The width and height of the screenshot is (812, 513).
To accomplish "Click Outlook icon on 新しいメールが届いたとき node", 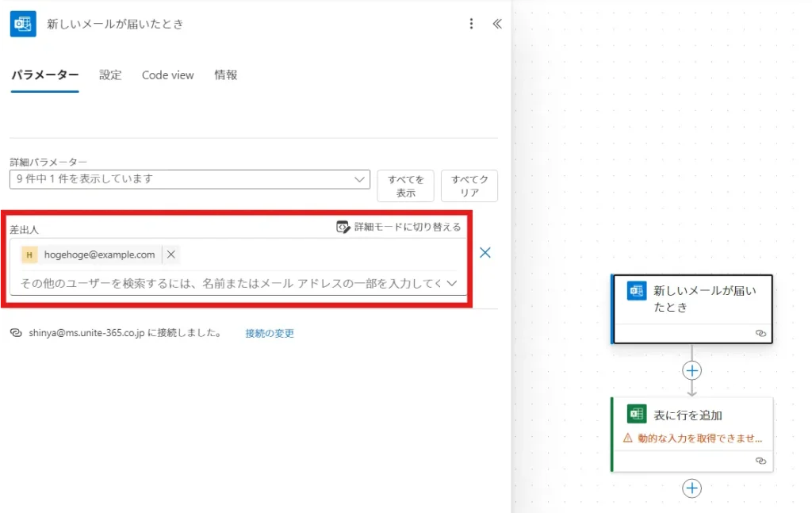I will tap(636, 291).
